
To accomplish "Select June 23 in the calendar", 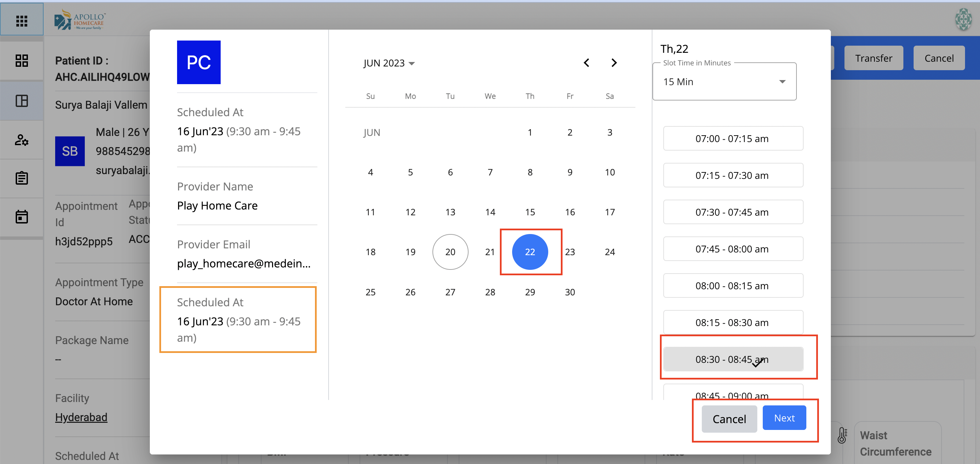I will (570, 252).
